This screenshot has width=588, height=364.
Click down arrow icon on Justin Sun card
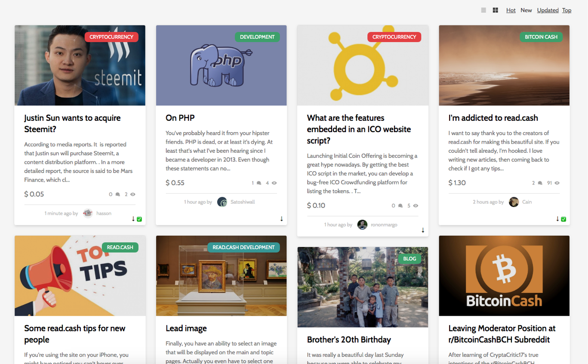coord(133,219)
